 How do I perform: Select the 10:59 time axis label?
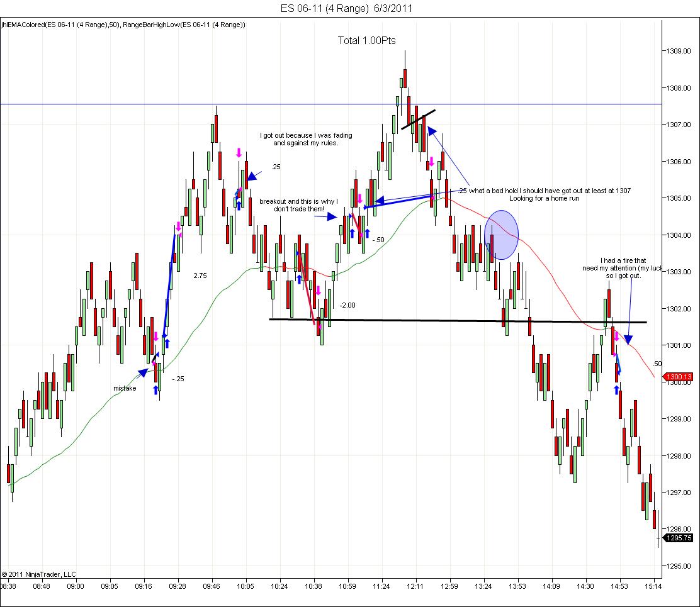(x=347, y=586)
